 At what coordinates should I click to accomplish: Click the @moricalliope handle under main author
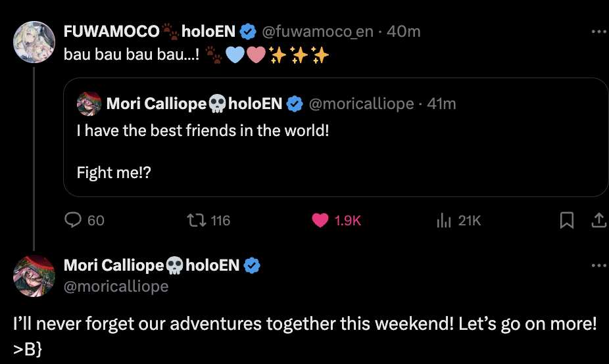(116, 286)
